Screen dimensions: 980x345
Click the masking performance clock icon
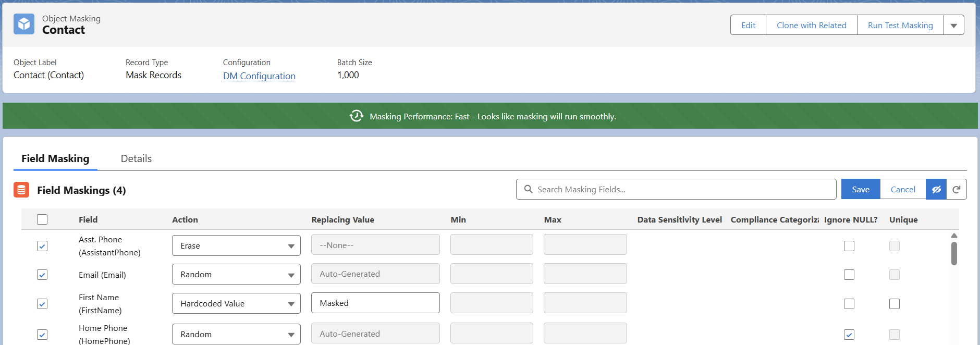pyautogui.click(x=357, y=116)
